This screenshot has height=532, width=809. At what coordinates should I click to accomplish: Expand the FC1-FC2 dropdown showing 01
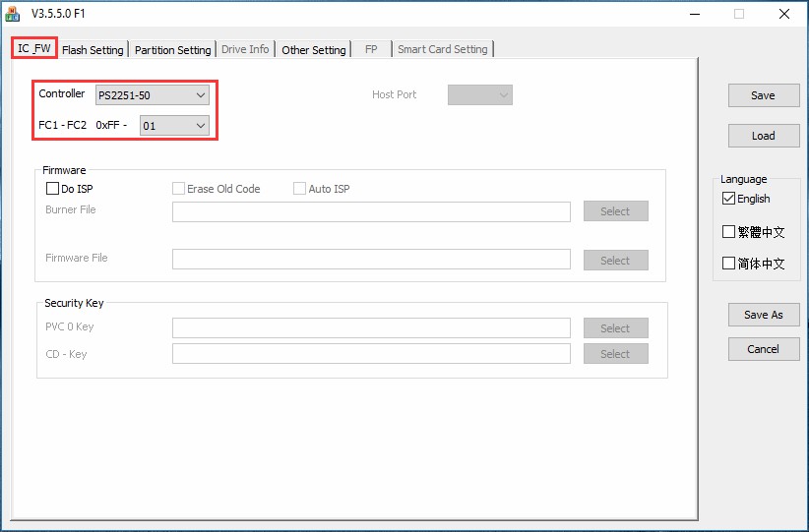tap(174, 126)
